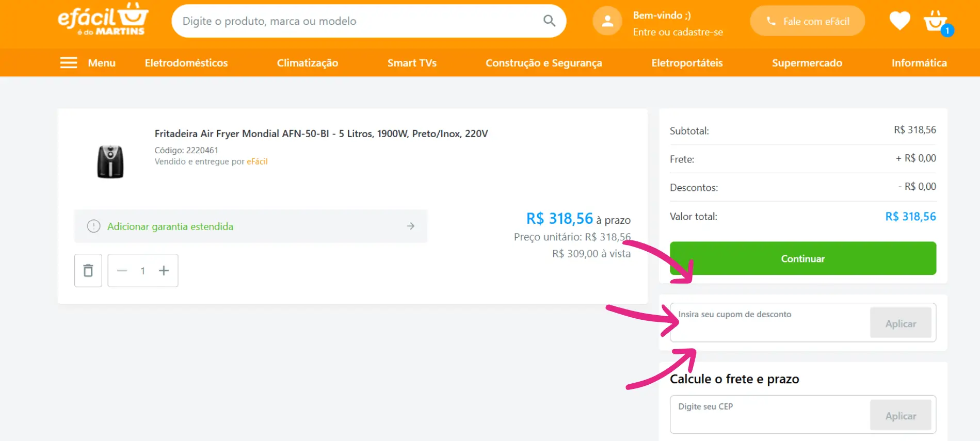Open the Smart TVs category
The height and width of the screenshot is (441, 980).
pos(412,63)
